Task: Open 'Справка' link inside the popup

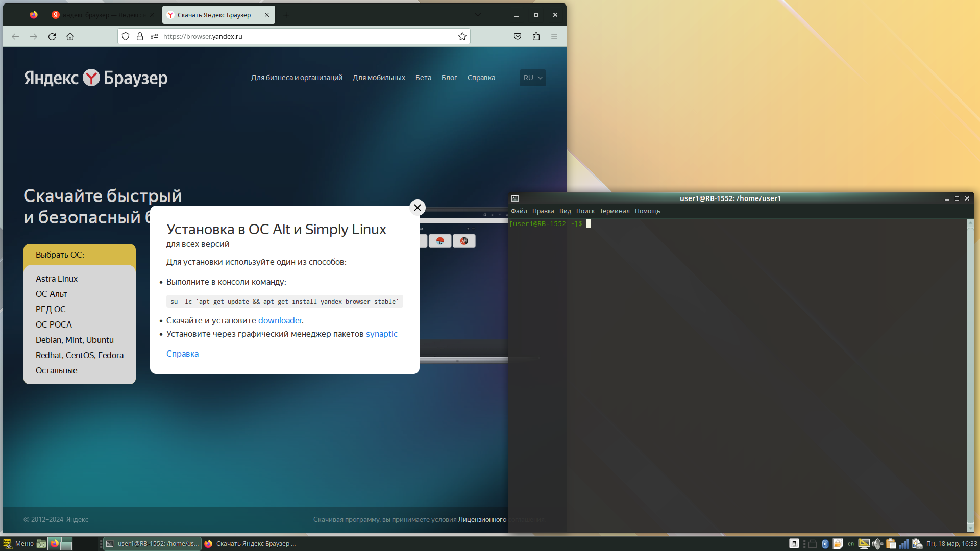Action: coord(182,354)
